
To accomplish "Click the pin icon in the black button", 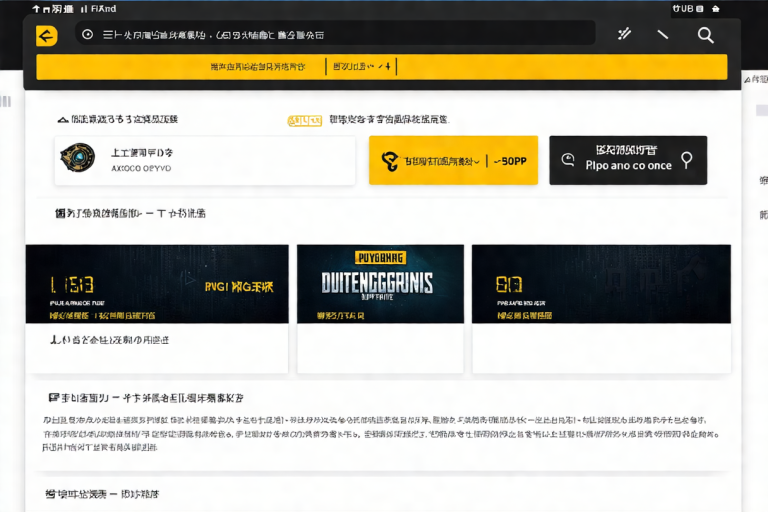I will click(x=687, y=160).
